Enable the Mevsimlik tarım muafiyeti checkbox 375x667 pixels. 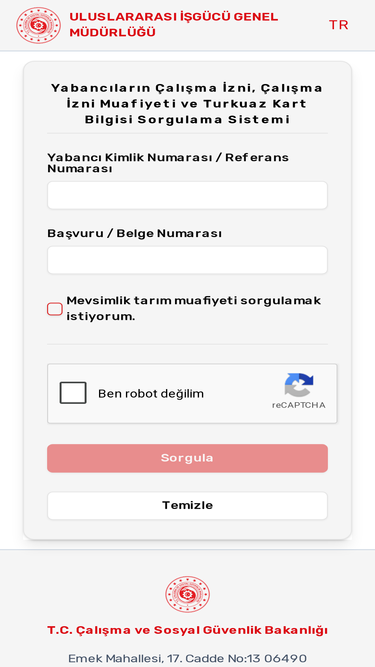pos(55,309)
